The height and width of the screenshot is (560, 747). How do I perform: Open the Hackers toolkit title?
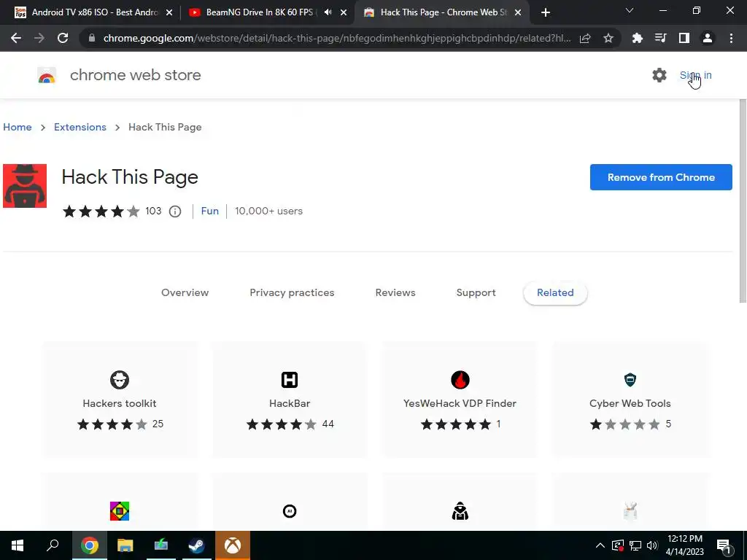click(x=120, y=403)
